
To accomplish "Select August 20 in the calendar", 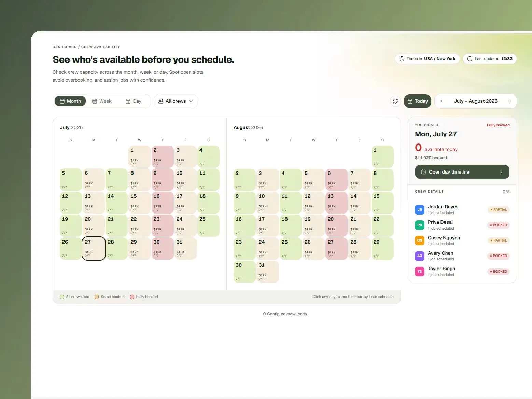I will coord(337,226).
